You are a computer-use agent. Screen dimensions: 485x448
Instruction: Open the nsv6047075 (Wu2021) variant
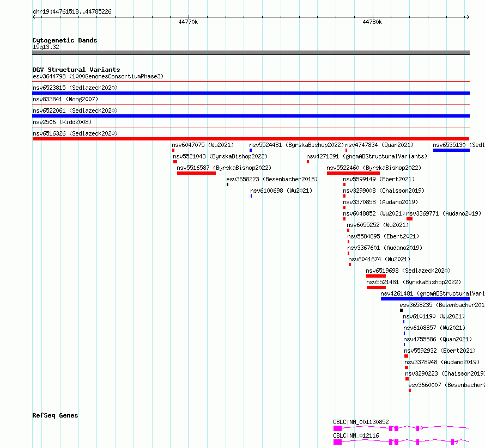pos(203,145)
